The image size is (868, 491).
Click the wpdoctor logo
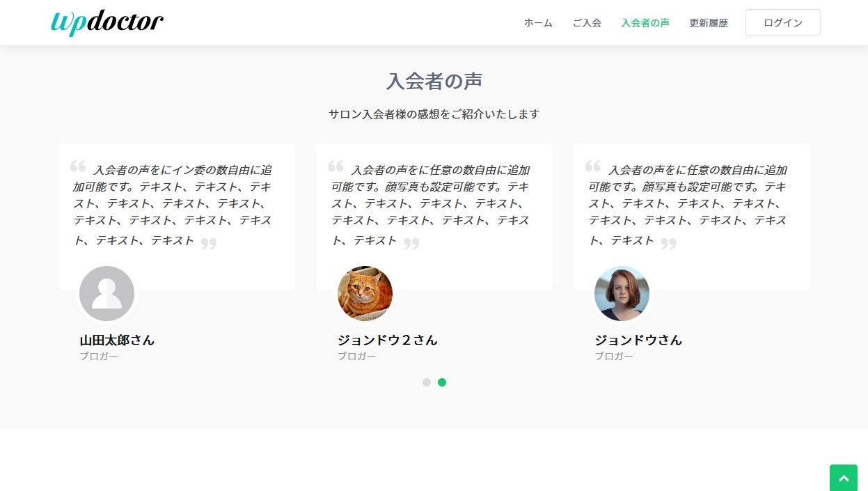[x=107, y=22]
